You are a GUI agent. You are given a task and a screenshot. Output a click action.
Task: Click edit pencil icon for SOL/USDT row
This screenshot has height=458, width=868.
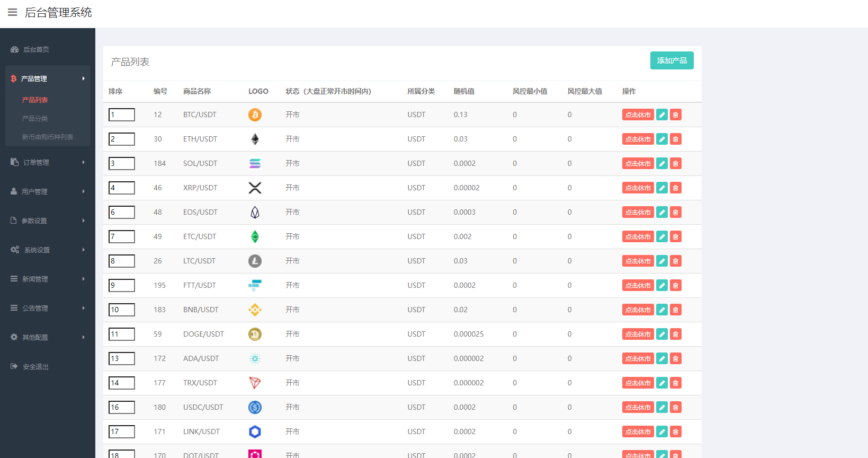[x=661, y=163]
